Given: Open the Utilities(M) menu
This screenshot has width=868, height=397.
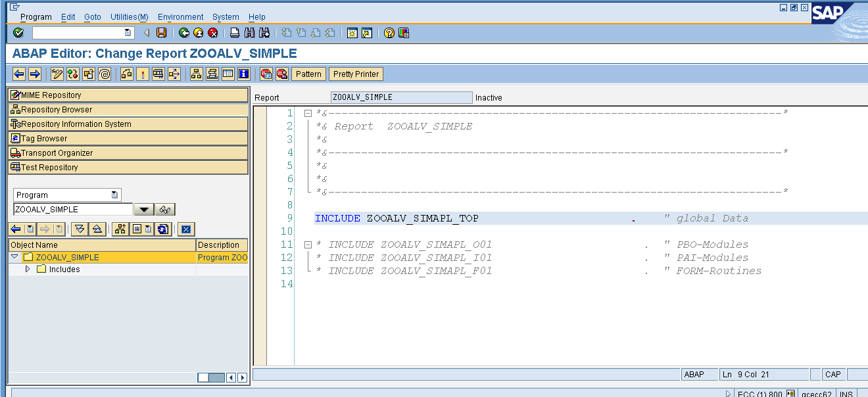Looking at the screenshot, I should pos(129,16).
